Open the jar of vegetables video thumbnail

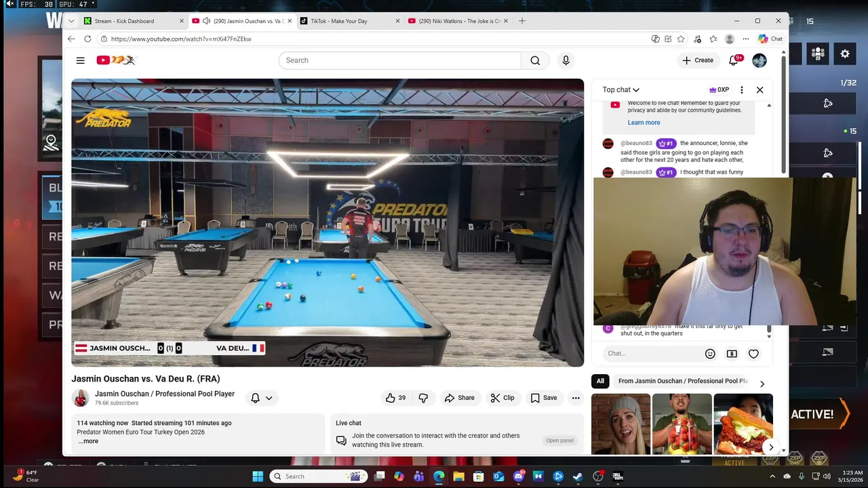point(682,424)
